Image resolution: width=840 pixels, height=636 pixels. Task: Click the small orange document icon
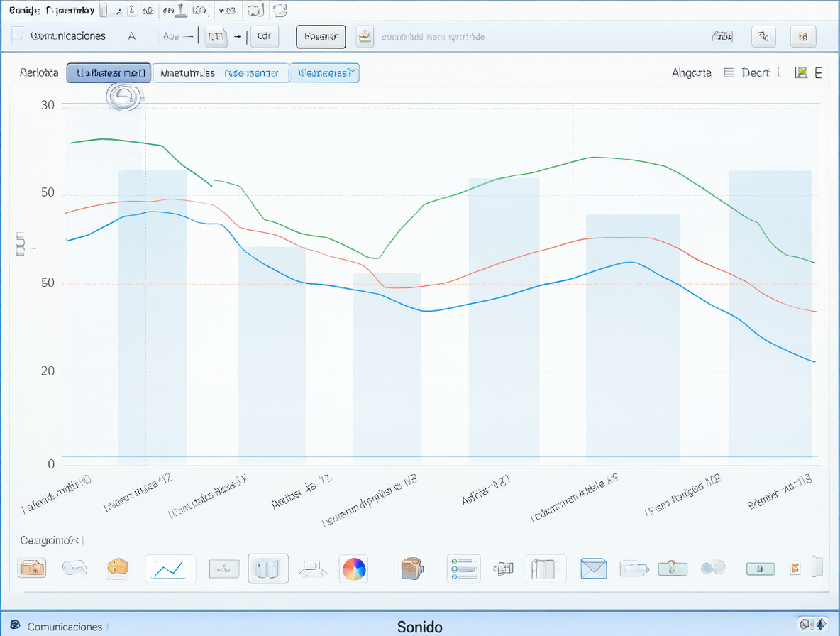[795, 568]
